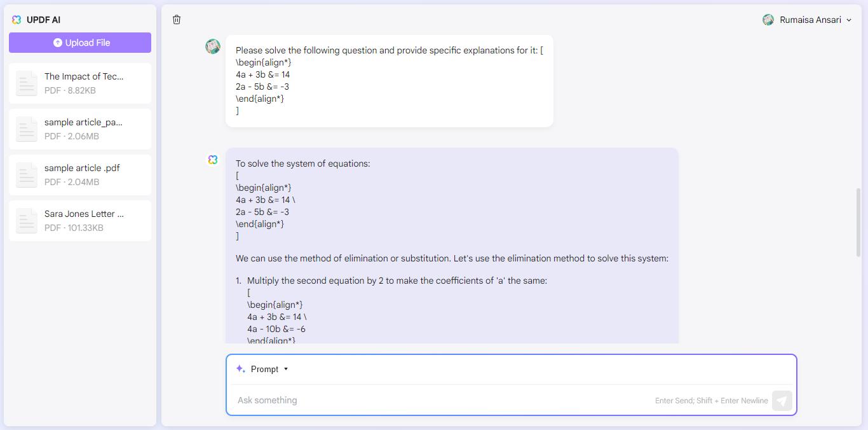The height and width of the screenshot is (430, 868).
Task: Click the trash icon to clear chat
Action: [x=177, y=20]
